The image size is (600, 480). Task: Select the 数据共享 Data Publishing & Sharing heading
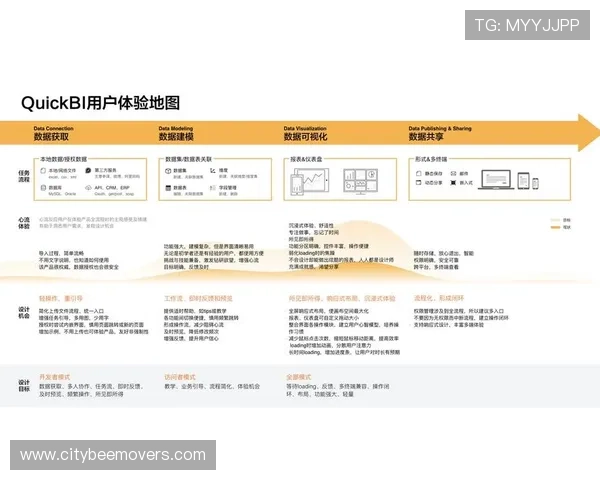click(x=440, y=133)
